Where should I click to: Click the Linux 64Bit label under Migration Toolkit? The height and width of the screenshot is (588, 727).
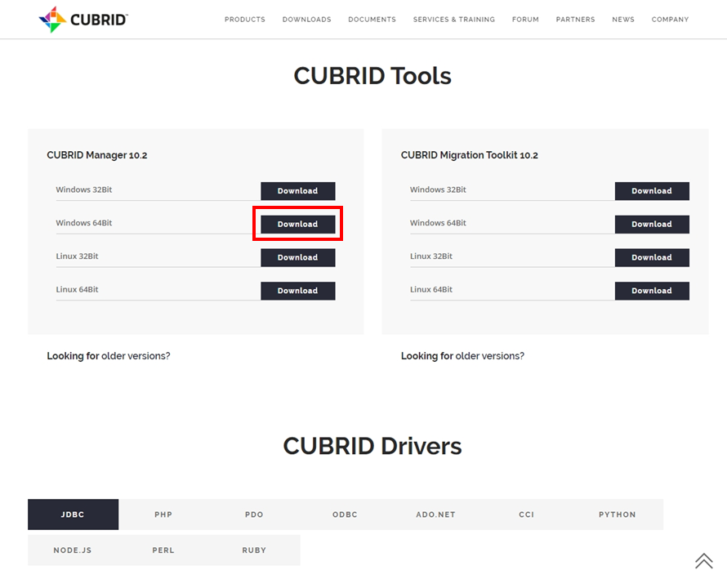pyautogui.click(x=431, y=289)
